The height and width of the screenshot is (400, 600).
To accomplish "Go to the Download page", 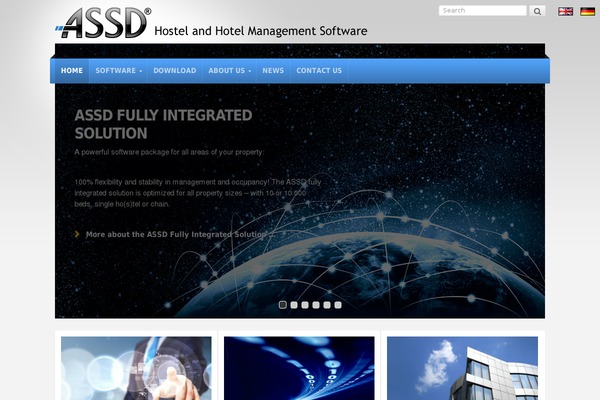I will tap(175, 71).
